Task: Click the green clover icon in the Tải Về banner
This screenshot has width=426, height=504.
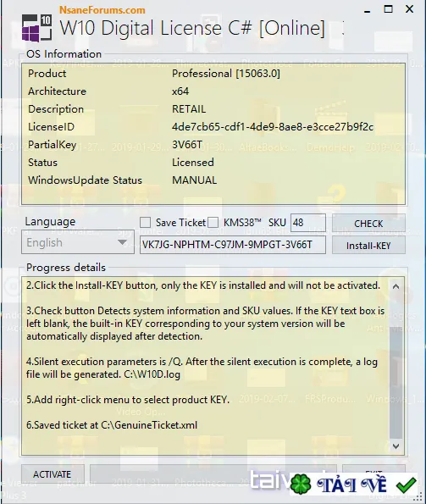Action: point(301,484)
